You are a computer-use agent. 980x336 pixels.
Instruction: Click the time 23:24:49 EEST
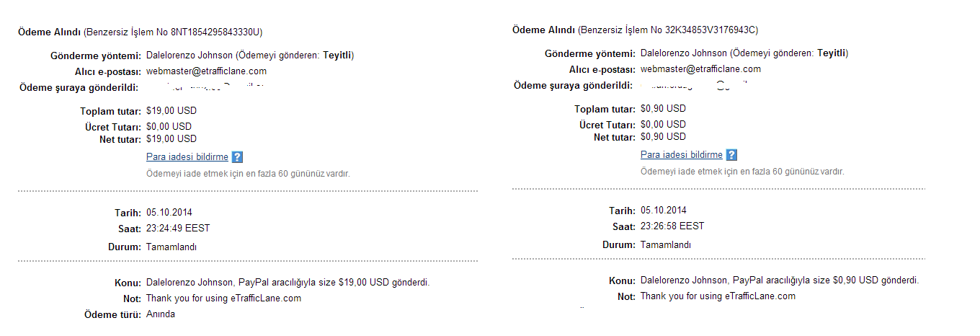pyautogui.click(x=178, y=229)
